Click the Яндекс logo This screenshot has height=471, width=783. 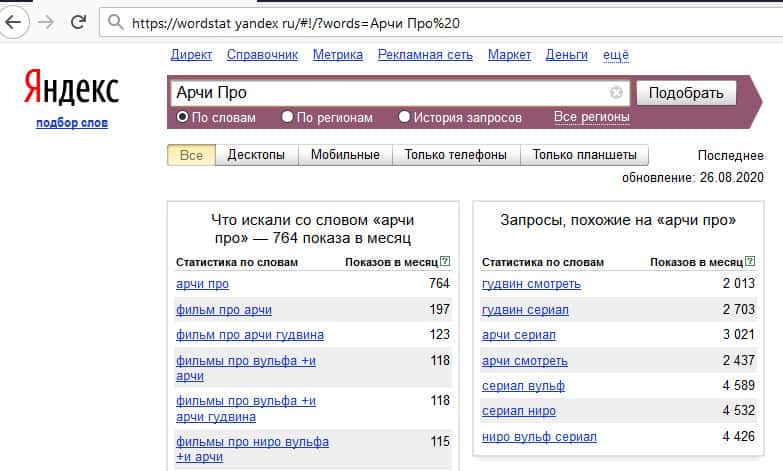(71, 92)
